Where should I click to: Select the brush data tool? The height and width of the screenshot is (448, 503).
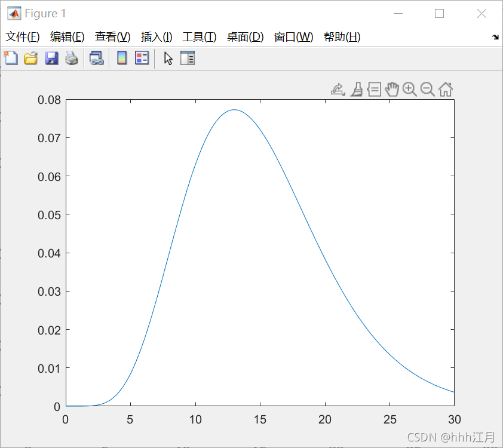(357, 89)
